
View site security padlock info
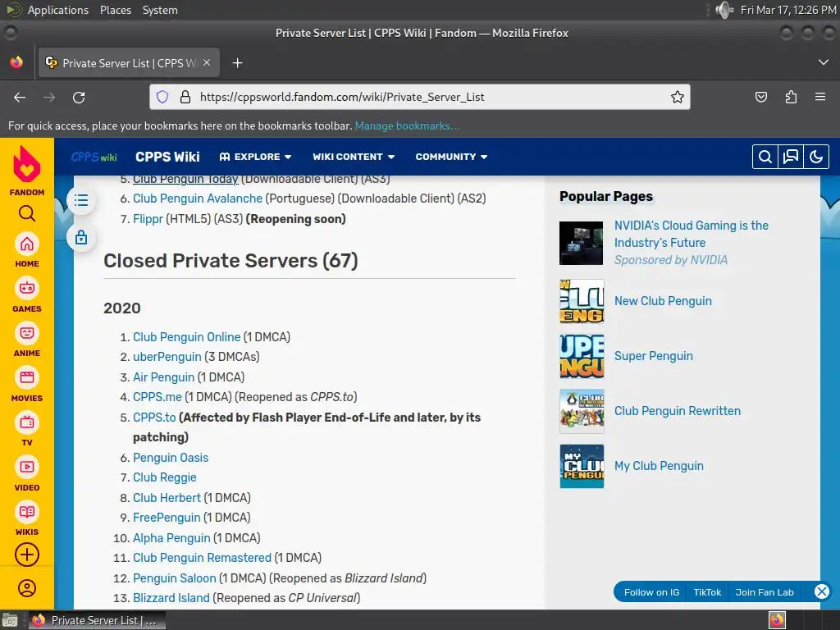(x=185, y=97)
